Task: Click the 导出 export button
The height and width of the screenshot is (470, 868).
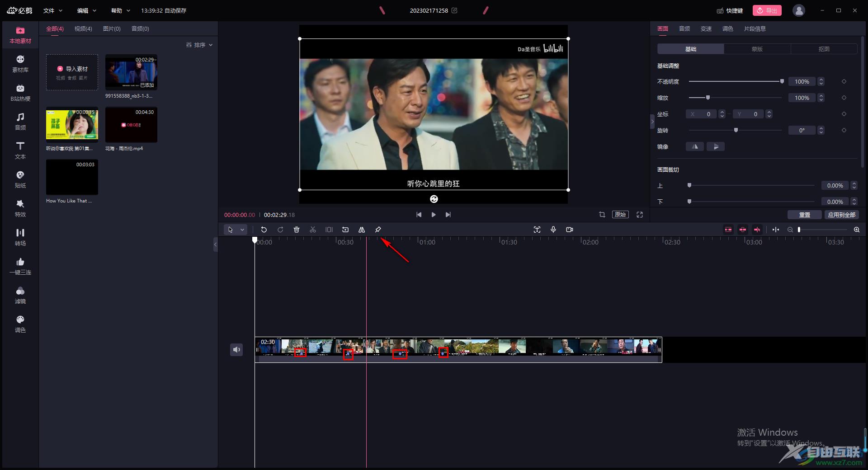Action: coord(767,10)
